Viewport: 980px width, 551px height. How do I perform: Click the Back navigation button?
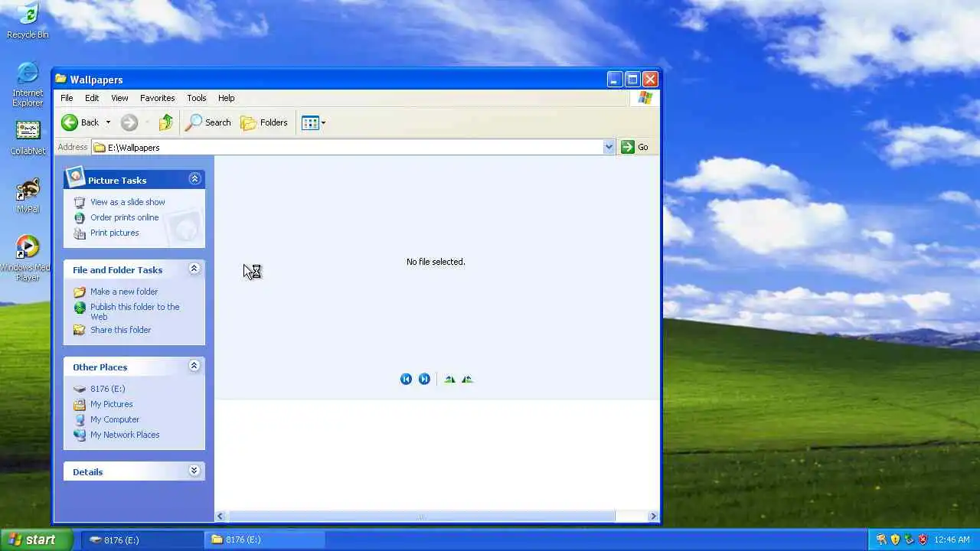click(x=80, y=122)
